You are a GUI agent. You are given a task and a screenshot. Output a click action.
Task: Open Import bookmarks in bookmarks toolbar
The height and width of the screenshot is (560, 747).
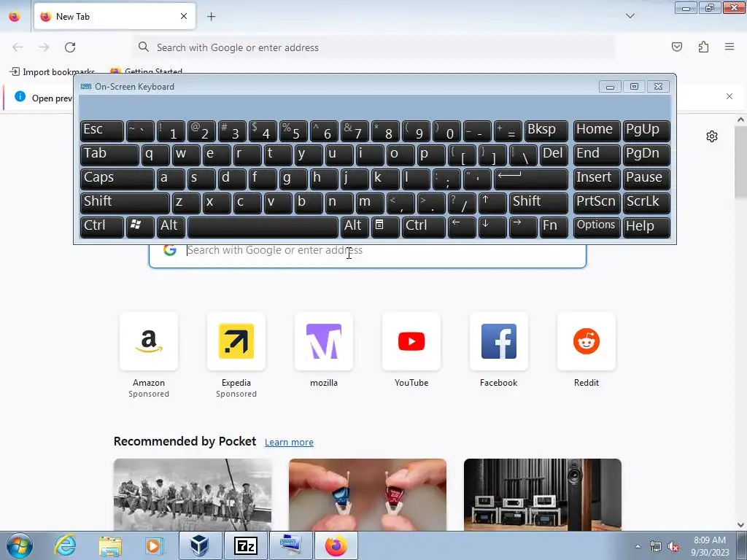[x=53, y=71]
